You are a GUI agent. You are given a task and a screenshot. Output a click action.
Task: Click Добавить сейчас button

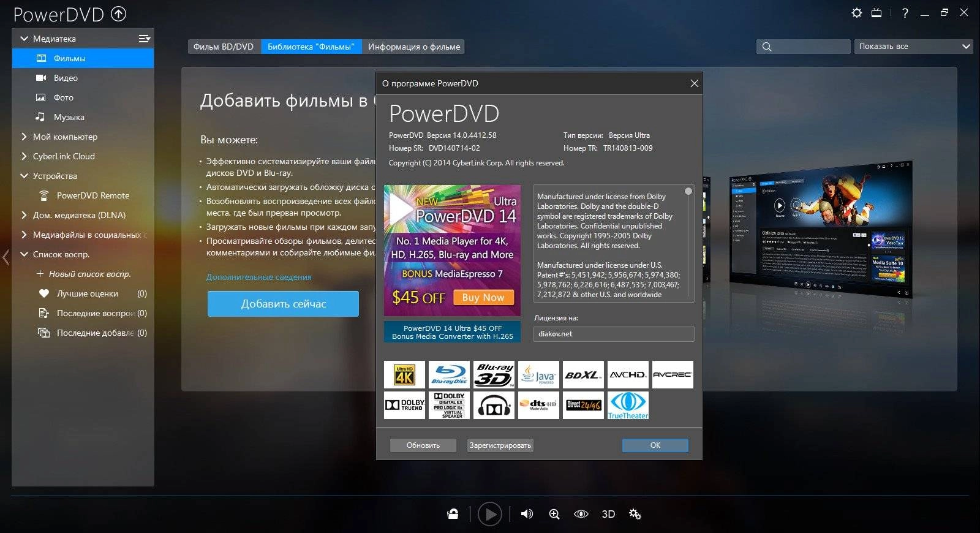(x=283, y=304)
